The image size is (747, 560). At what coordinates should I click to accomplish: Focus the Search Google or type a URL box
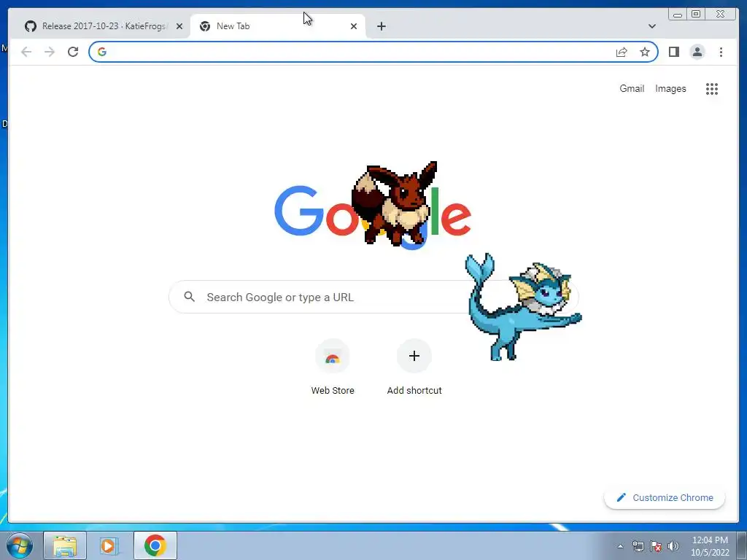point(374,297)
